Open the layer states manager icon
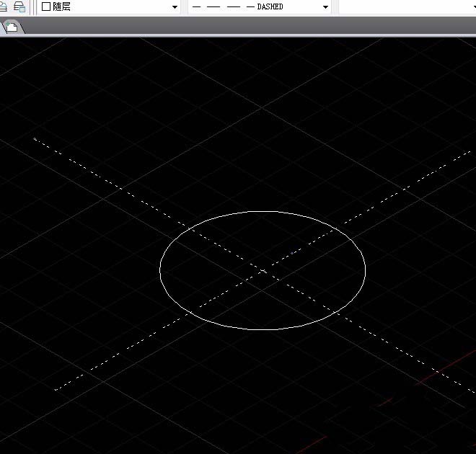476x454 pixels. click(19, 6)
